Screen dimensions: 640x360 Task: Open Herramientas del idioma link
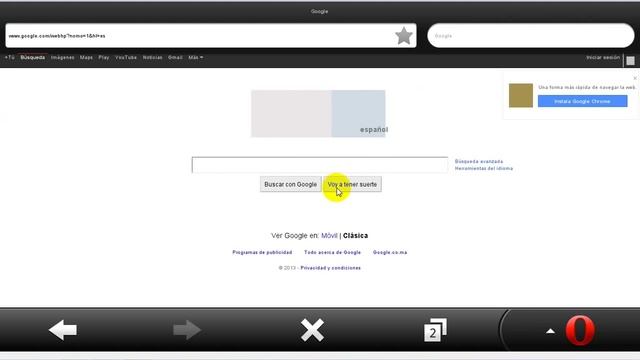point(484,168)
